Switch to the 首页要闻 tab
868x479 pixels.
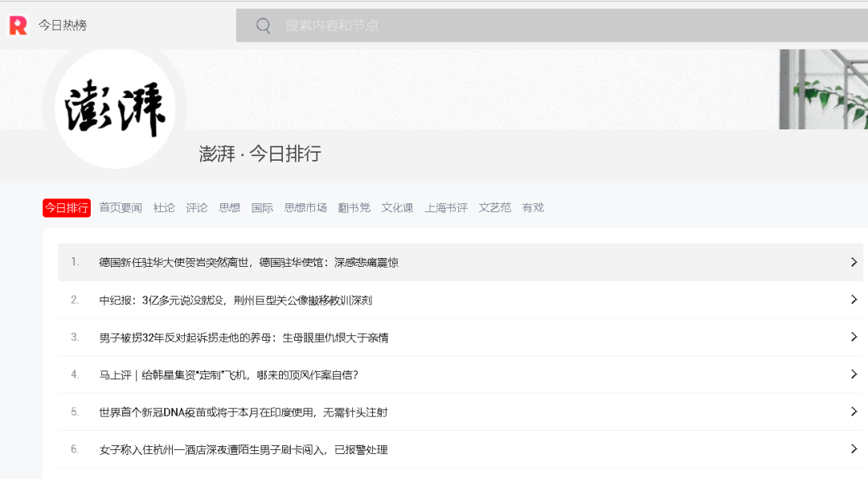(121, 207)
